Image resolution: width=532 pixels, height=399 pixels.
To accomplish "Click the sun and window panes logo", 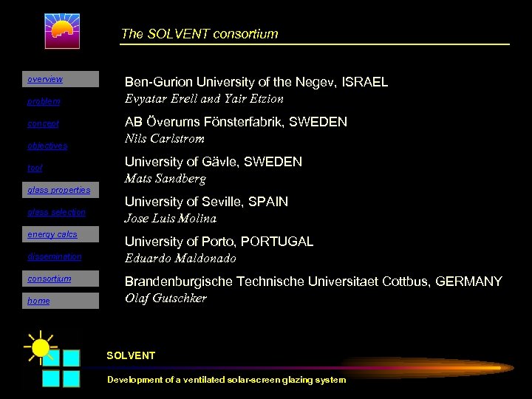I will tap(52, 359).
